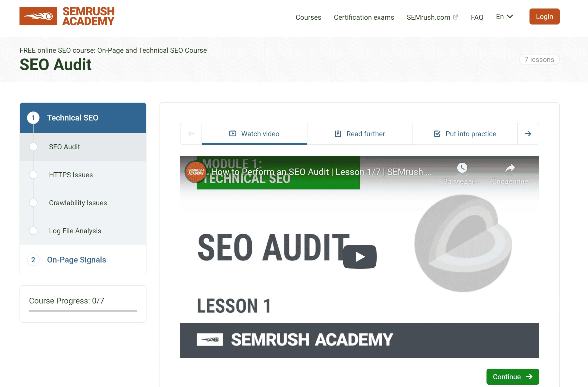588x387 pixels.
Task: Play the SEO Audit lesson video
Action: pyautogui.click(x=360, y=257)
